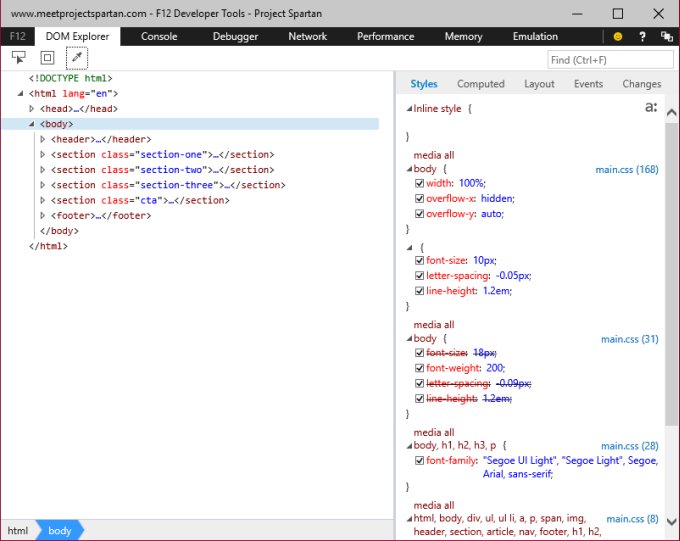
Task: Select the closing </body> tag line
Action: pyautogui.click(x=59, y=231)
